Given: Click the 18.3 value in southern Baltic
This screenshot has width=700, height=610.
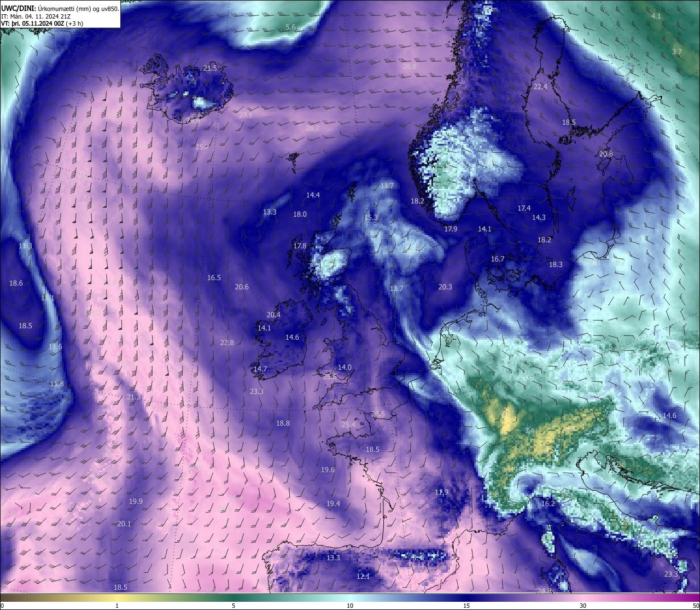Looking at the screenshot, I should [x=556, y=264].
